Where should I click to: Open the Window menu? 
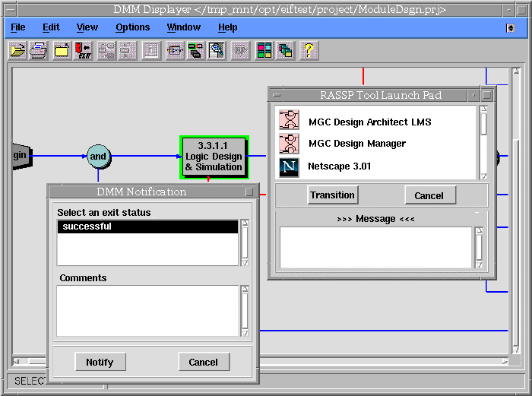[x=184, y=27]
